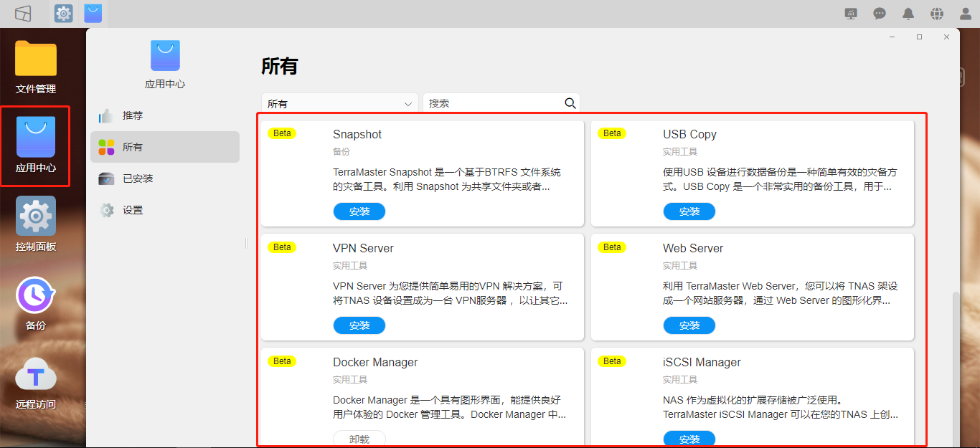
Task: Open the 文件管理 desktop icon
Action: [x=36, y=67]
